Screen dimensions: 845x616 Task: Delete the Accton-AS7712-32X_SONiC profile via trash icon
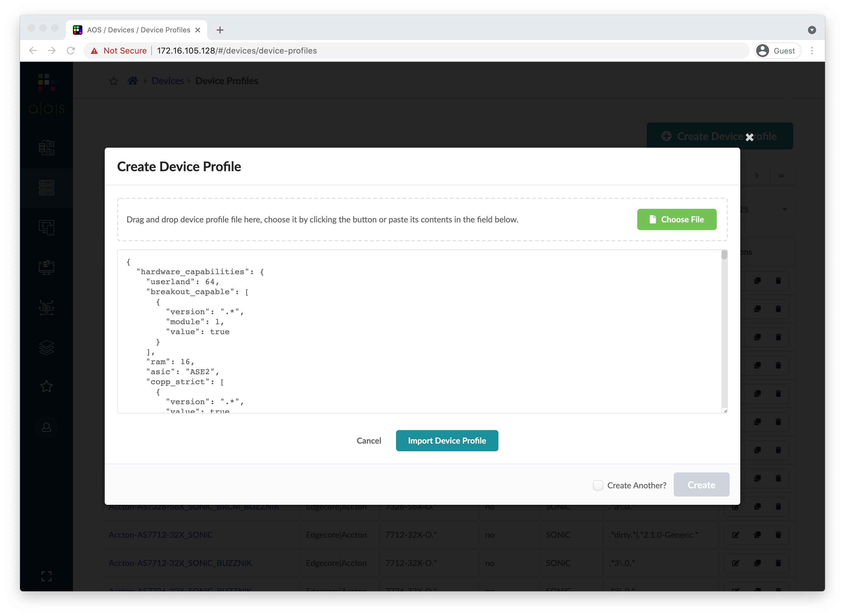click(779, 535)
